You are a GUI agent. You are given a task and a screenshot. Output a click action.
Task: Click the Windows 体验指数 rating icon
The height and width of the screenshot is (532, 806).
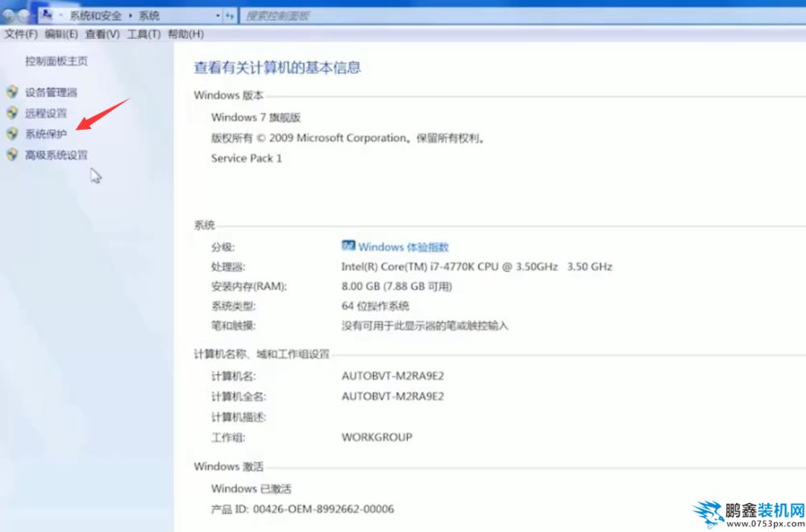click(348, 246)
